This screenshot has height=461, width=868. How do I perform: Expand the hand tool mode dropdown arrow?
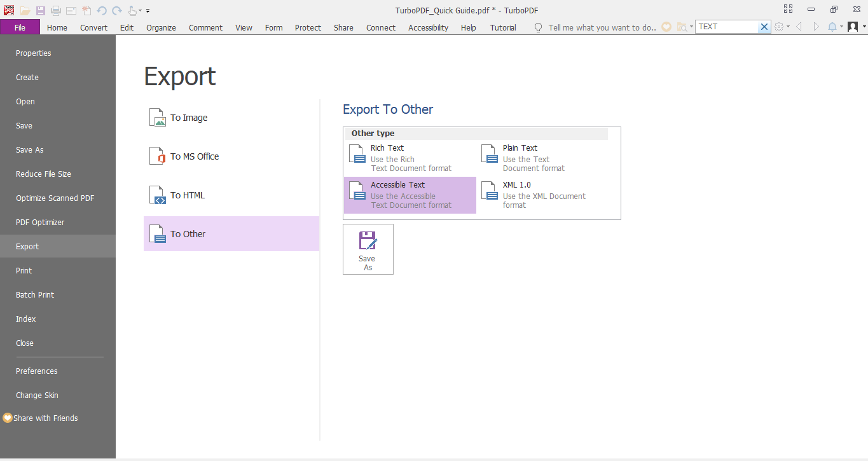point(141,11)
